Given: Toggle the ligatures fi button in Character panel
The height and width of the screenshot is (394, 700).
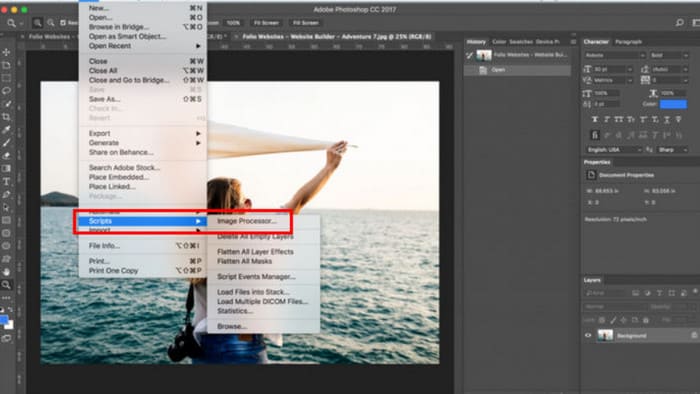Looking at the screenshot, I should tap(595, 135).
